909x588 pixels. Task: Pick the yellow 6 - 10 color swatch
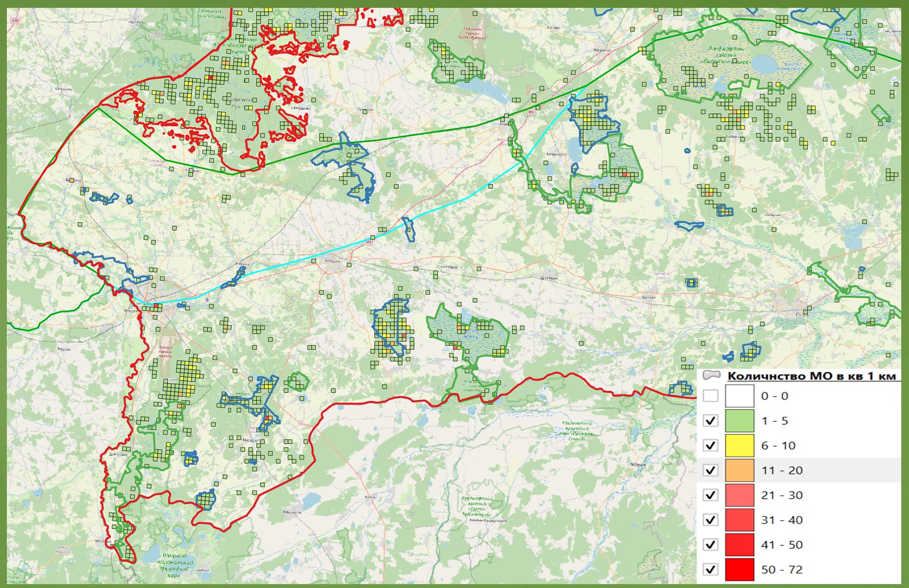coord(739,445)
